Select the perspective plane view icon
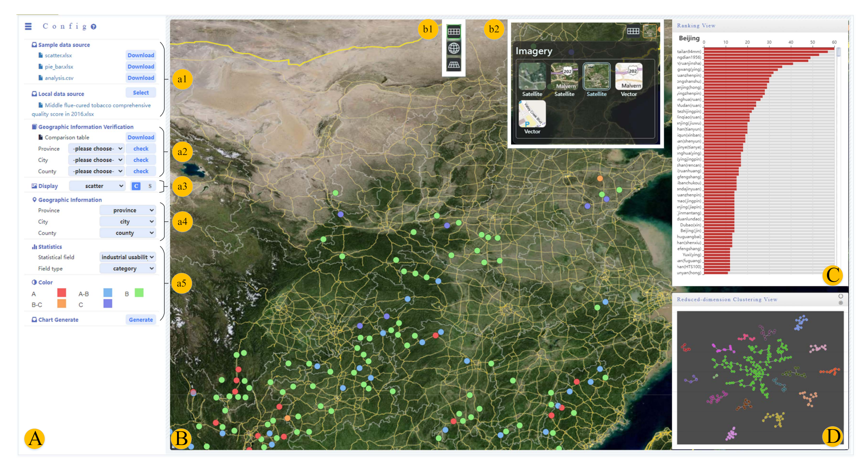868x466 pixels. point(454,65)
